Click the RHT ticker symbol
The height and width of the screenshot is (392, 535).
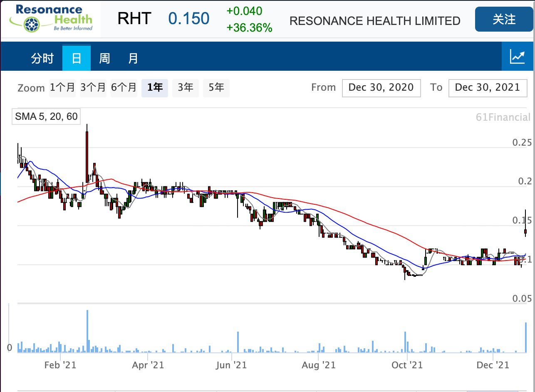[134, 19]
